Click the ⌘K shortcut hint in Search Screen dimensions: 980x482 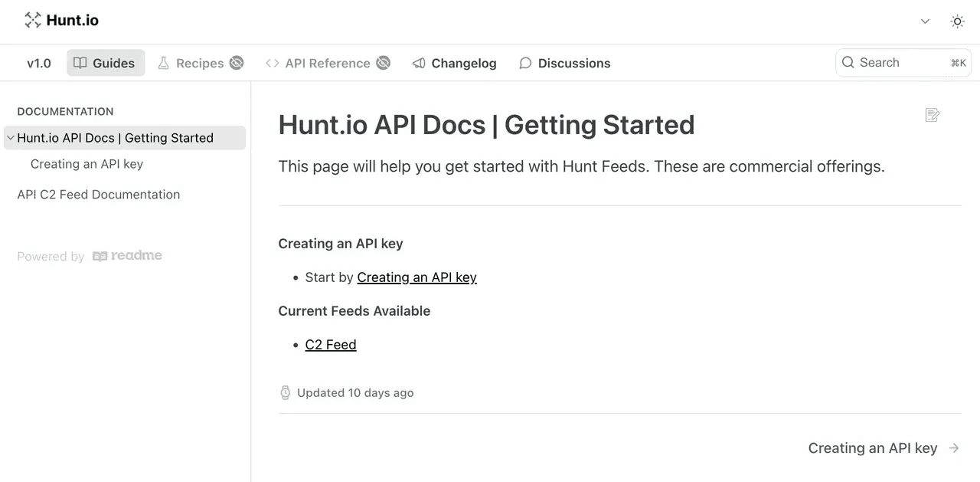click(958, 63)
